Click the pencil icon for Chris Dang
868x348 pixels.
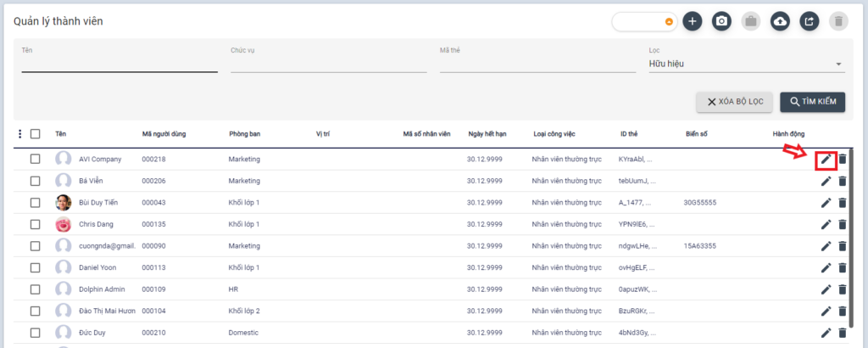coord(826,224)
